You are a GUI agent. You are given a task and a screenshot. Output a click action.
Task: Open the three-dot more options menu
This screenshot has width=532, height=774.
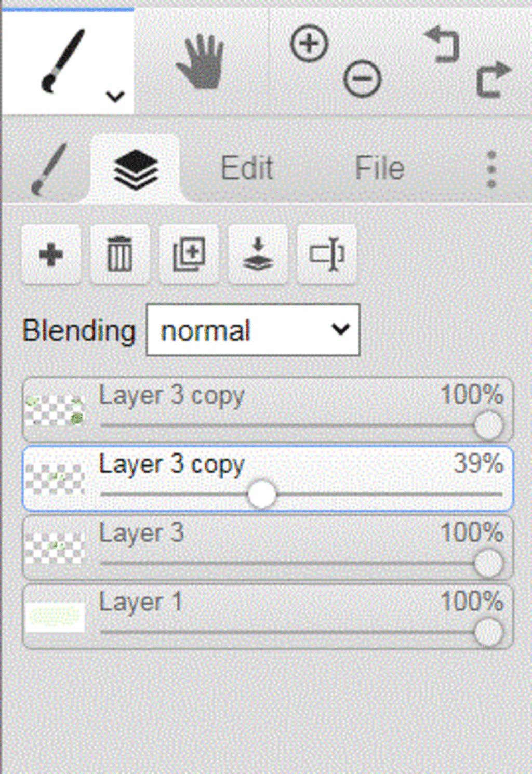pos(491,169)
